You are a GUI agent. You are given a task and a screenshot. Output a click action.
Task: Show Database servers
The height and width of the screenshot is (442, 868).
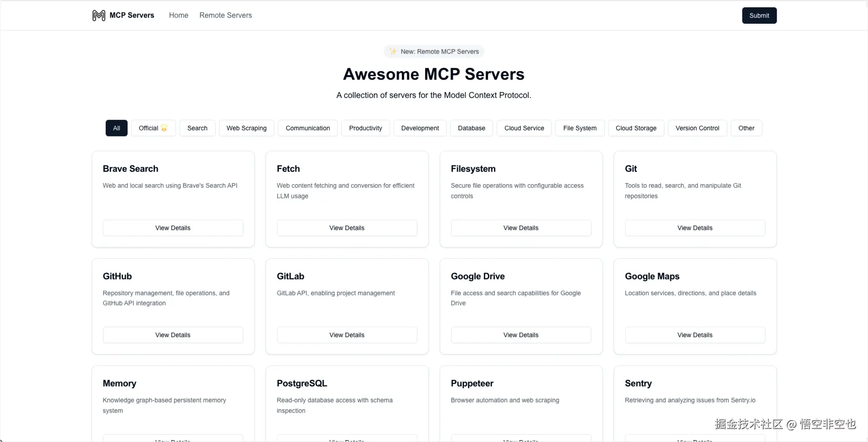pos(472,128)
